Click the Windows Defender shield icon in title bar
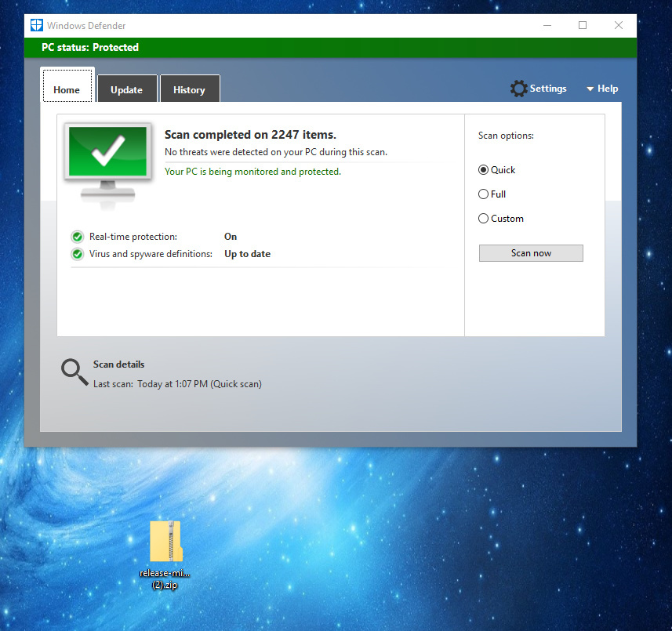This screenshot has width=672, height=631. (36, 25)
